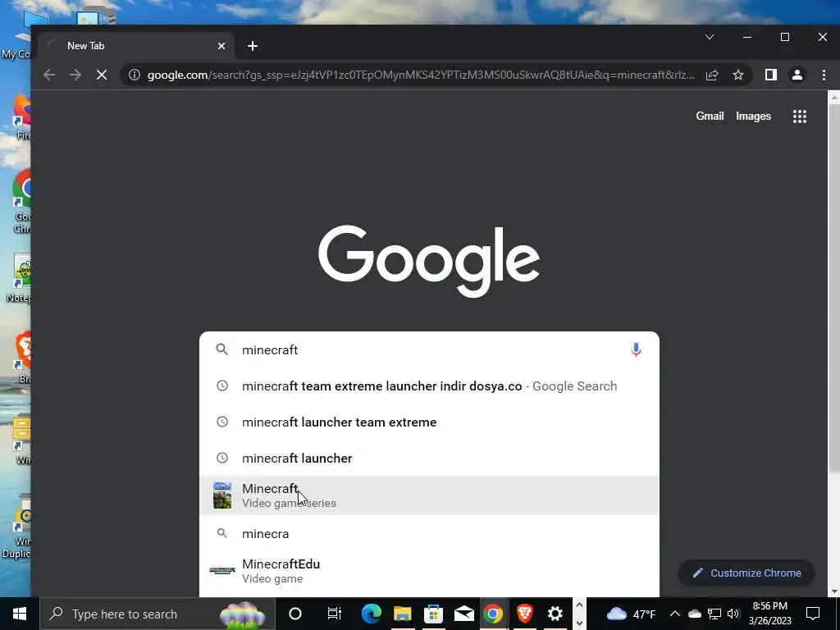The width and height of the screenshot is (840, 630).
Task: Open the notification center icon
Action: coord(813,614)
